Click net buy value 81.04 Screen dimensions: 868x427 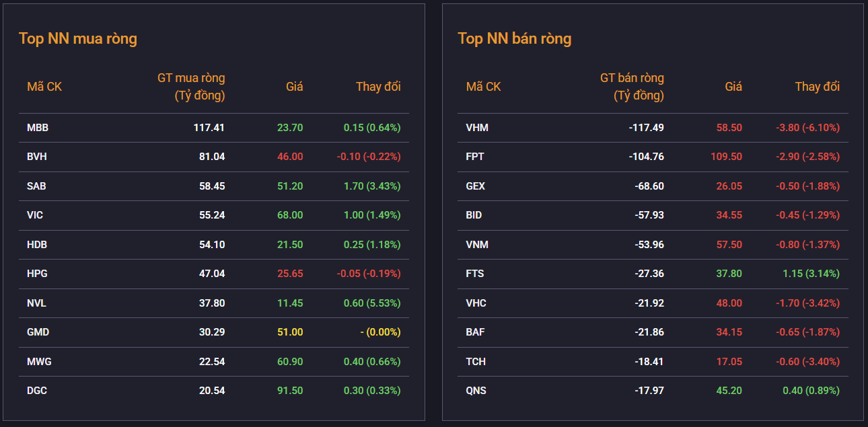[x=212, y=157]
